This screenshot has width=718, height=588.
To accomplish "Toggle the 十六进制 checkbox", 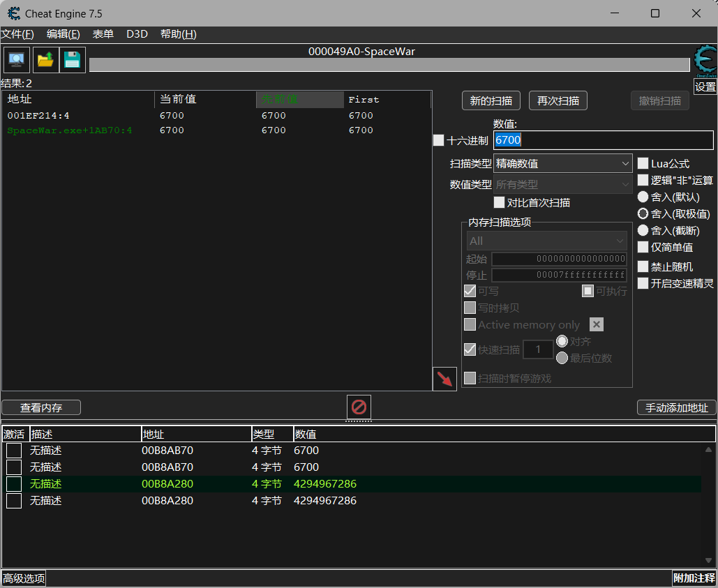I will (x=439, y=140).
